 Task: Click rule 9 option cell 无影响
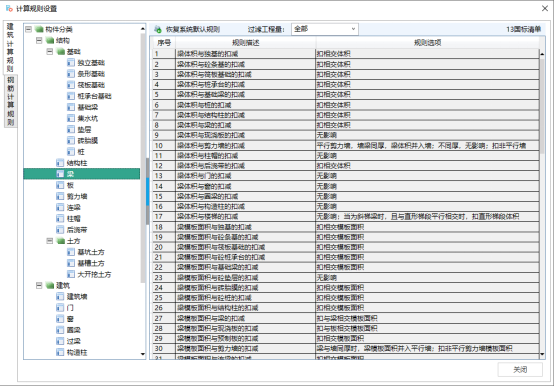tap(428, 135)
